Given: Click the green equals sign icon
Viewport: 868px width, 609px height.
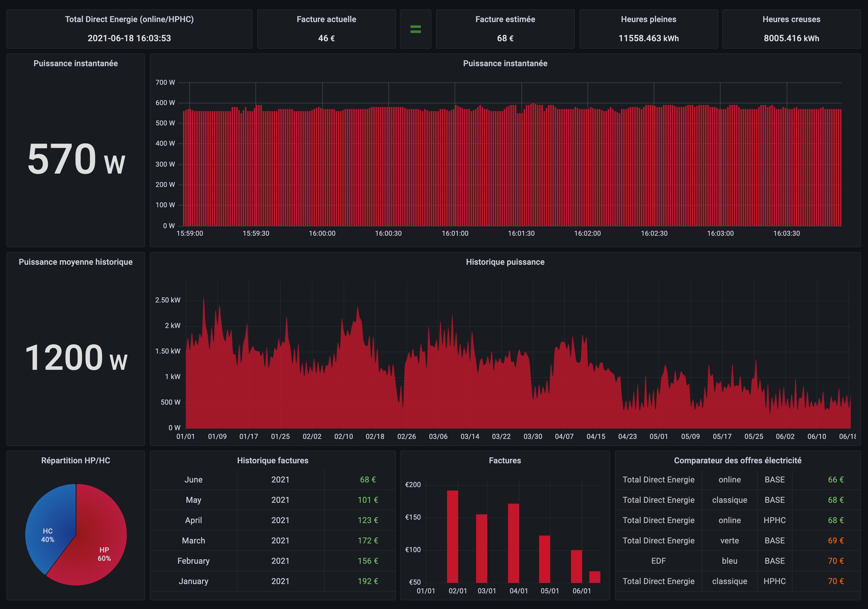Looking at the screenshot, I should (415, 29).
